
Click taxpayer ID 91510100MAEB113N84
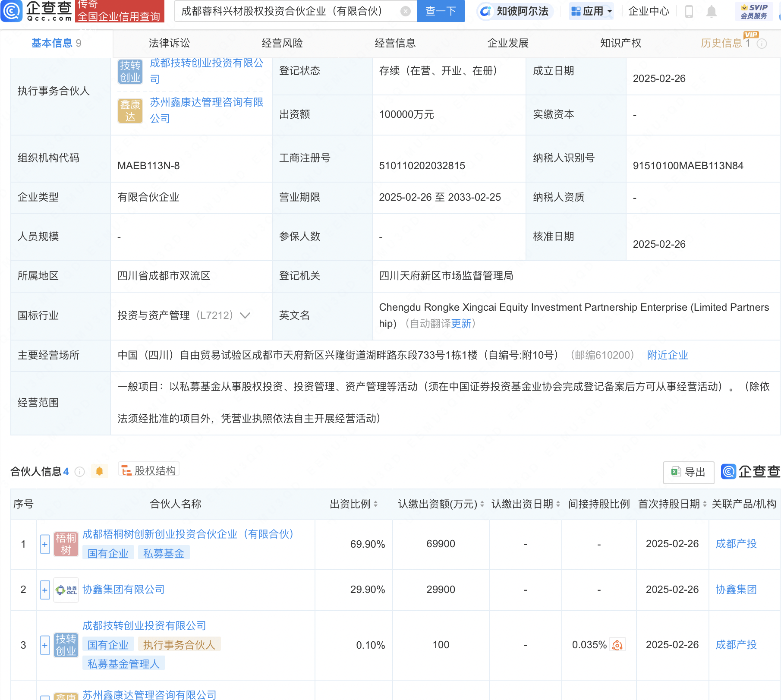point(688,166)
